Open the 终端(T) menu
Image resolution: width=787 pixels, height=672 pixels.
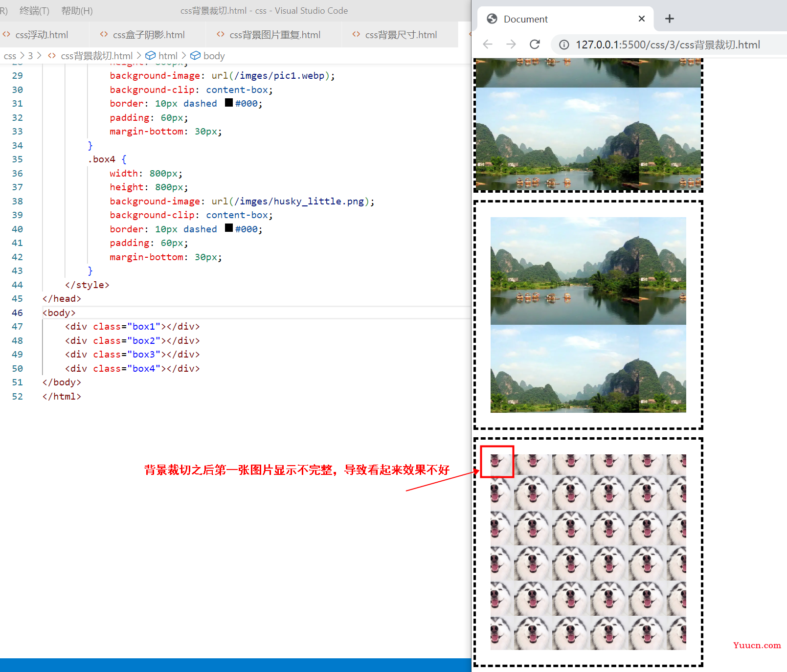coord(34,11)
